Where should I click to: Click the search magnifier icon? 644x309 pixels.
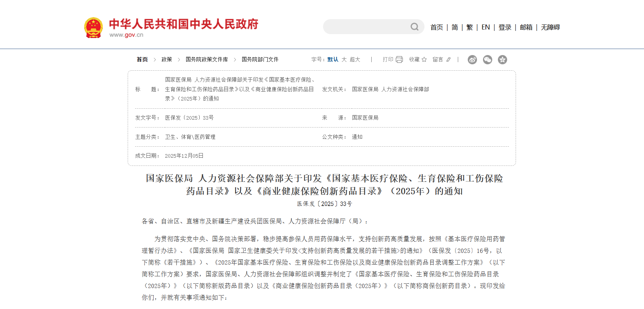point(415,27)
